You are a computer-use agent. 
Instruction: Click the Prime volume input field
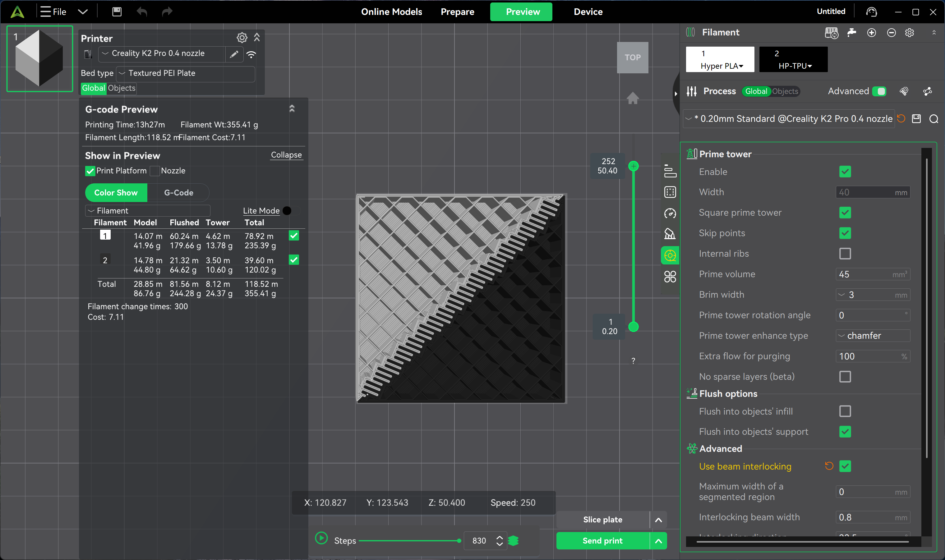(x=873, y=274)
